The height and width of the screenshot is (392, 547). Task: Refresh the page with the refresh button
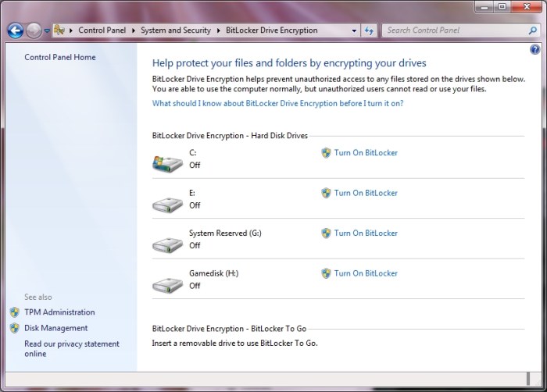pos(369,30)
